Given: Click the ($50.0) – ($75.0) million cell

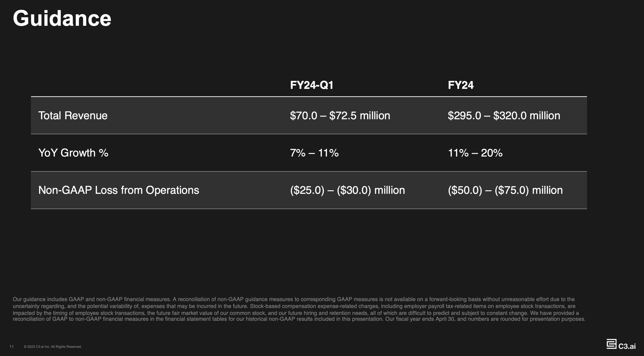Looking at the screenshot, I should [505, 190].
